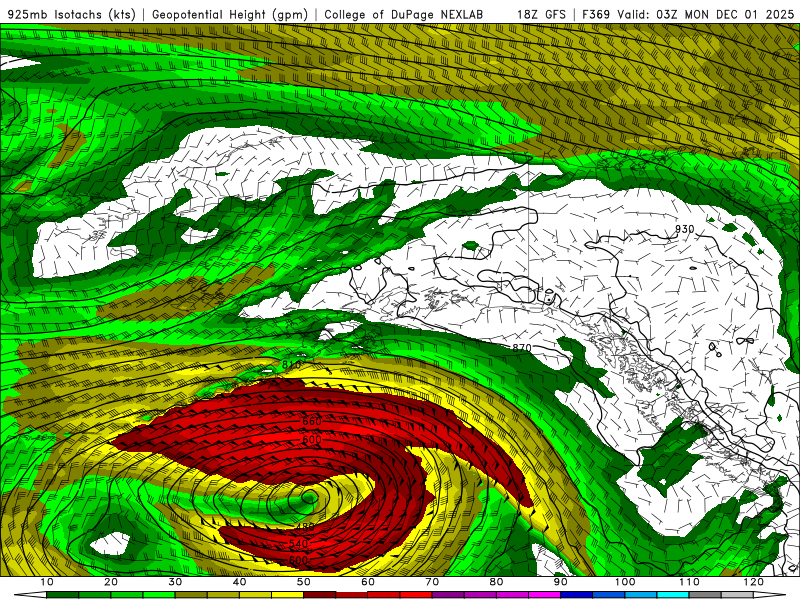Screen dimensions: 800x600
Task: Click the 810 height contour label
Action: [291, 365]
